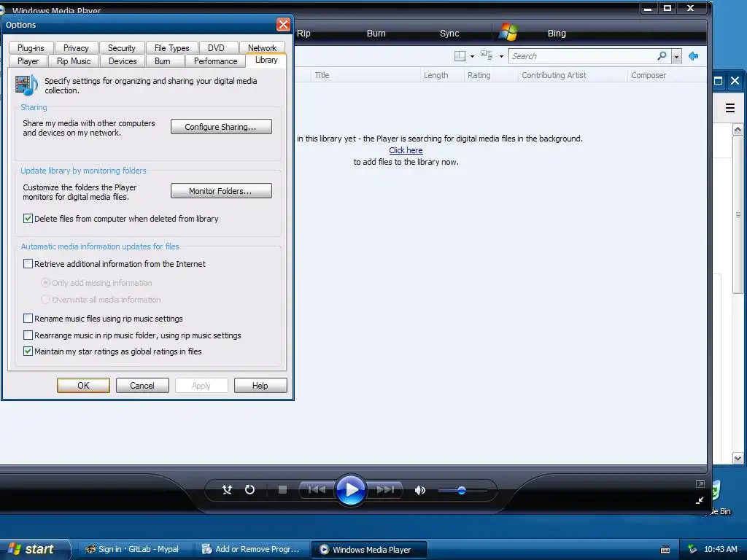Go to the previous track
The height and width of the screenshot is (560, 747).
coord(317,489)
